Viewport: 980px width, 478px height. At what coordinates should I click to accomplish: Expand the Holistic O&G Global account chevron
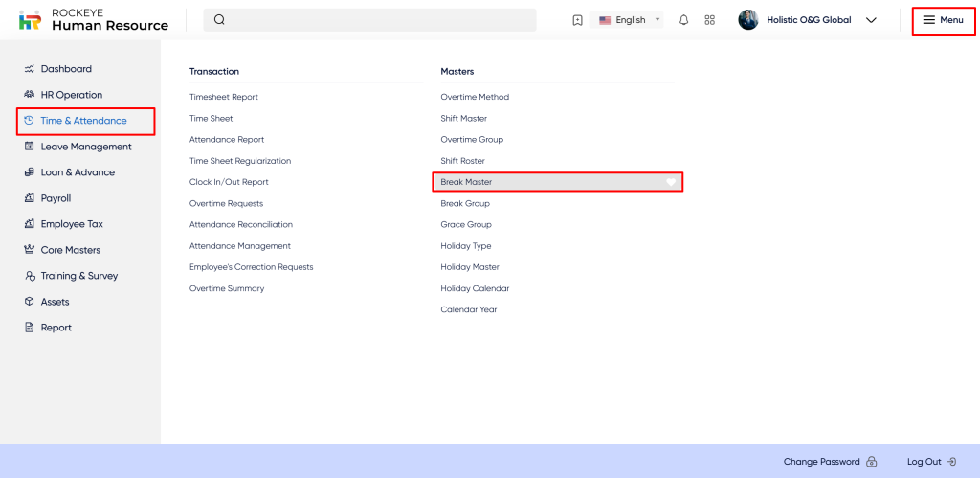871,20
